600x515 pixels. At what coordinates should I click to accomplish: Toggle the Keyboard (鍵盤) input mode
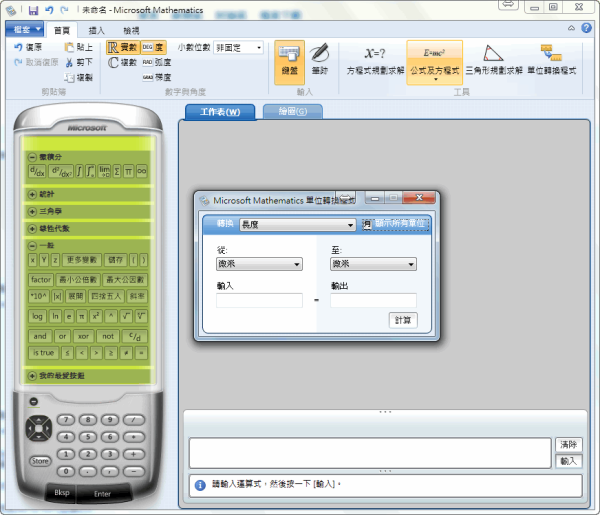pyautogui.click(x=289, y=62)
